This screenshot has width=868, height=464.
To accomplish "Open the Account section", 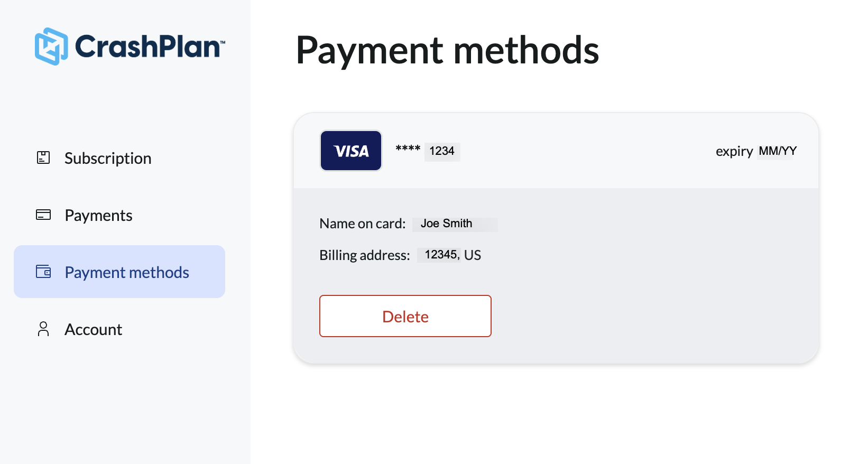I will click(x=93, y=329).
